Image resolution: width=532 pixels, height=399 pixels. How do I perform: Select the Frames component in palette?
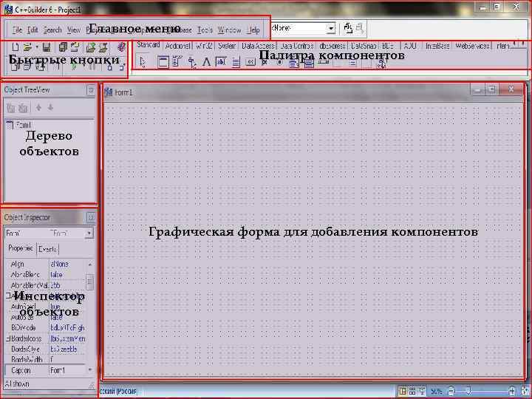point(163,62)
